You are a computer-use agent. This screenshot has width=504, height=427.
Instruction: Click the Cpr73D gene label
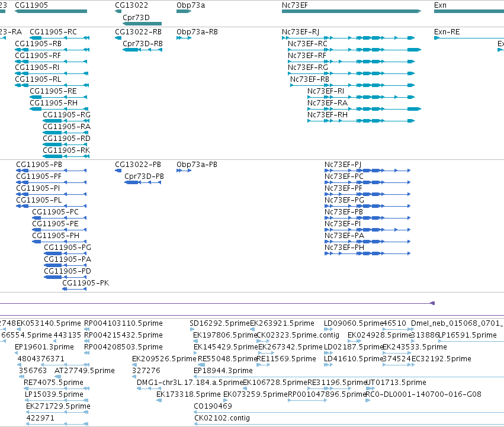coord(136,17)
